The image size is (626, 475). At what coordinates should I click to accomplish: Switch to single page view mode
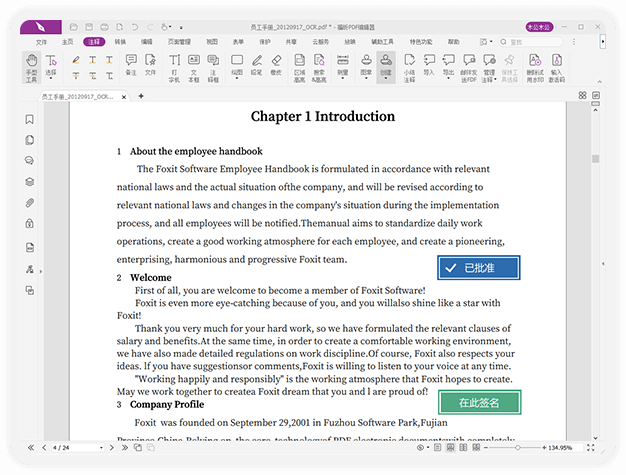[x=438, y=447]
